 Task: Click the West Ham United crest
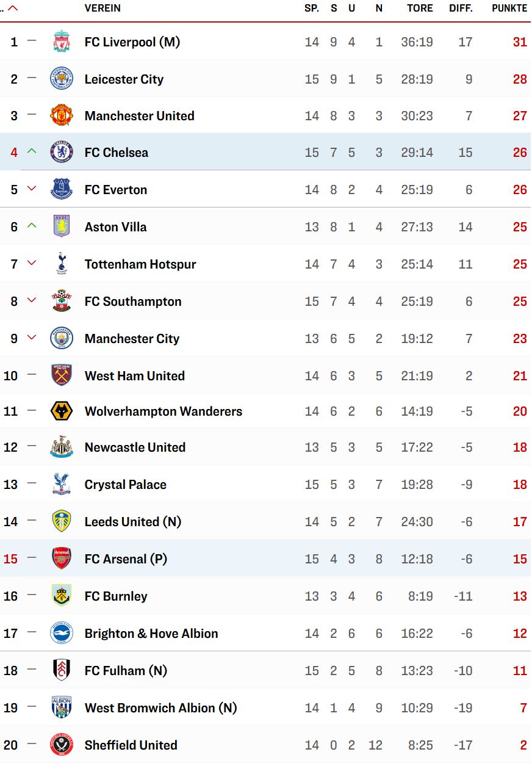click(x=62, y=375)
